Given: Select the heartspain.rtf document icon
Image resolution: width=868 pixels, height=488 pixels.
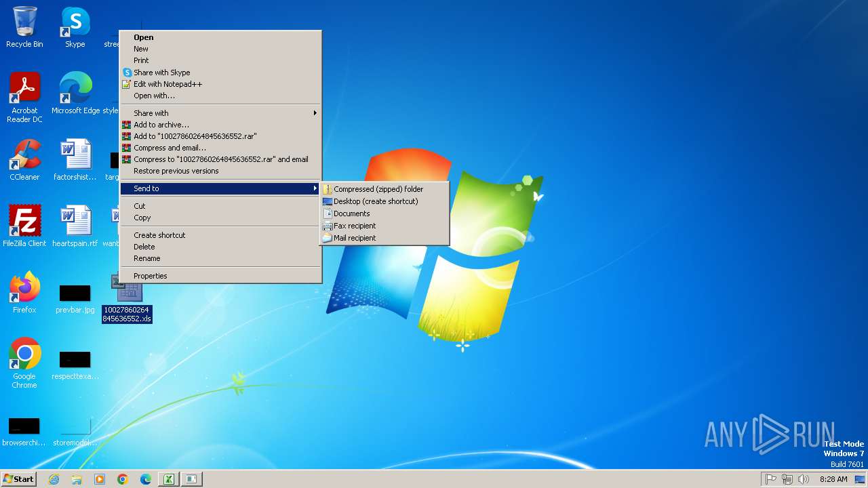Looking at the screenshot, I should tap(75, 226).
